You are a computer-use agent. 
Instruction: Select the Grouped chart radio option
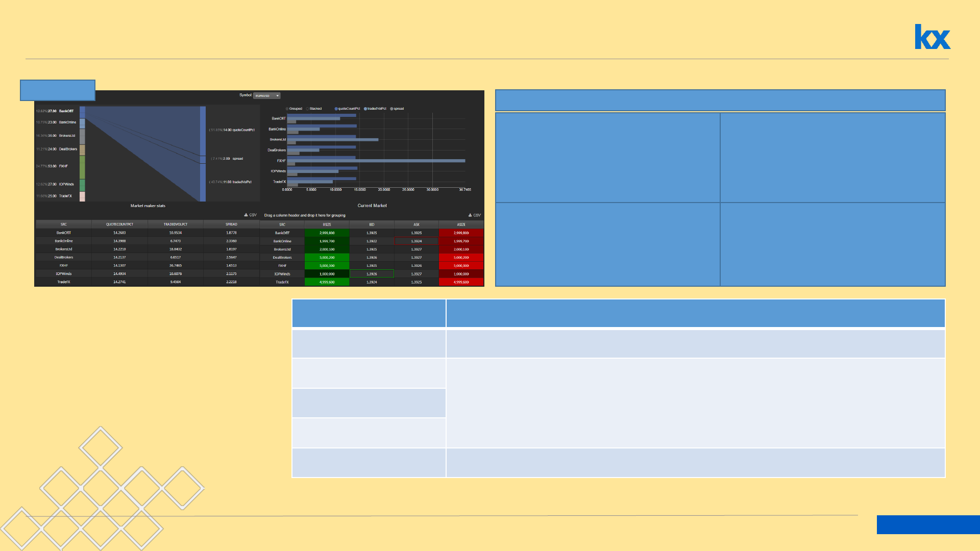click(287, 109)
